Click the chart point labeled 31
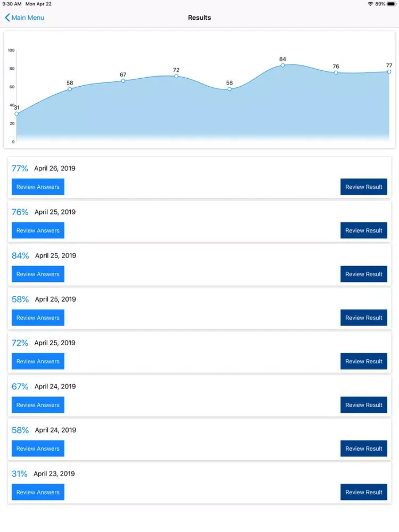Viewport: 399px width, 532px height. click(16, 114)
